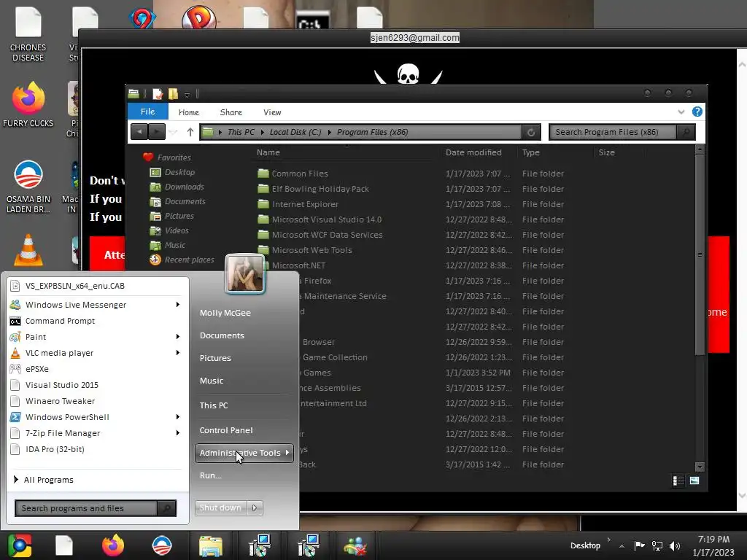Open Explorer help question mark
Viewport: 747px width, 560px height.
coord(697,112)
